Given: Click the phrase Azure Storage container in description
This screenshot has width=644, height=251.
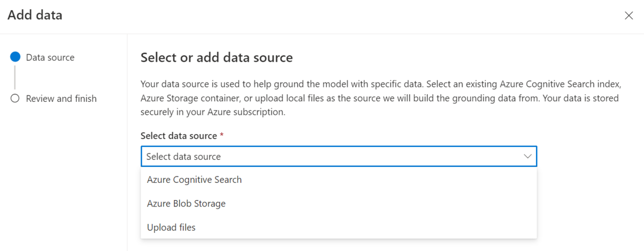Looking at the screenshot, I should (x=190, y=99).
